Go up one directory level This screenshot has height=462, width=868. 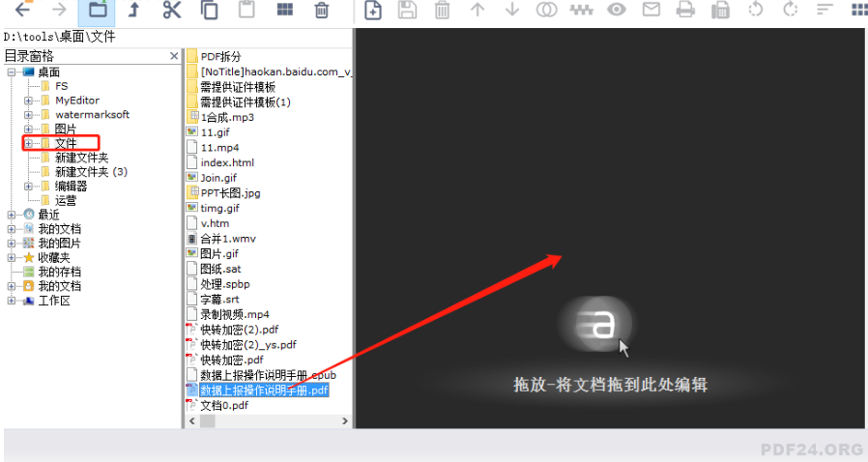133,10
